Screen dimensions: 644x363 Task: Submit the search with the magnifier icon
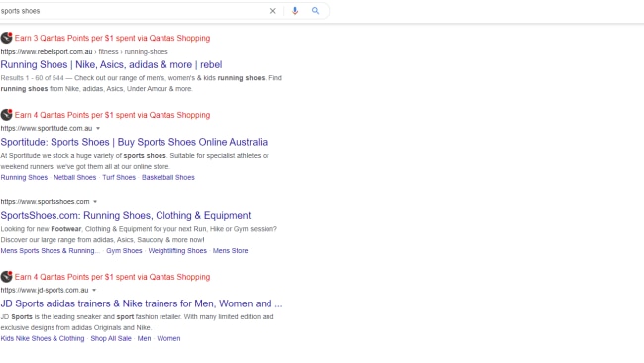click(315, 11)
